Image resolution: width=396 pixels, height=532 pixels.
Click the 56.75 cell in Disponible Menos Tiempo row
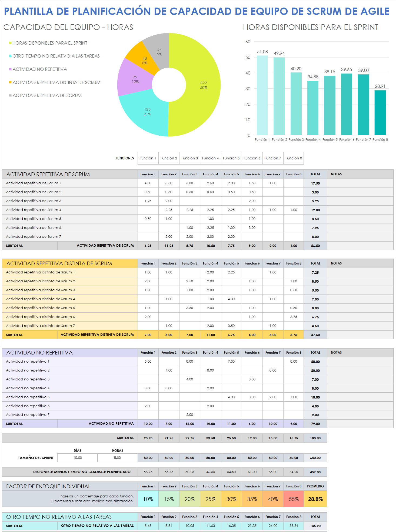pos(148,472)
